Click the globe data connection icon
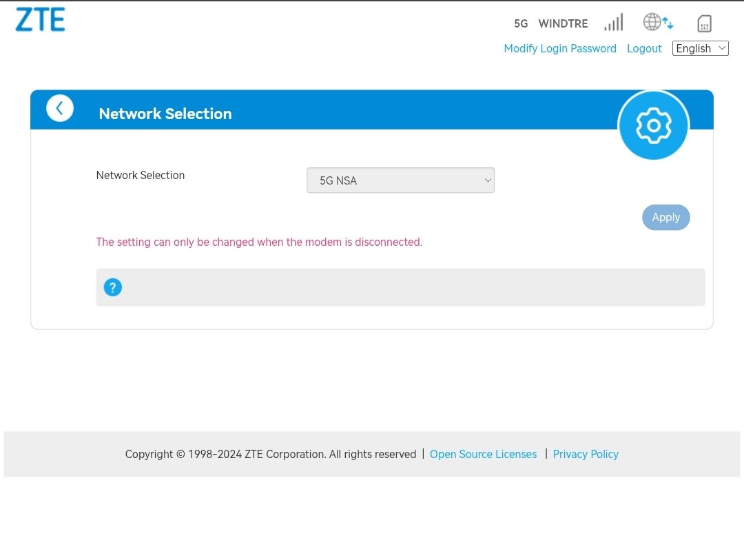The image size is (744, 560). (x=657, y=22)
